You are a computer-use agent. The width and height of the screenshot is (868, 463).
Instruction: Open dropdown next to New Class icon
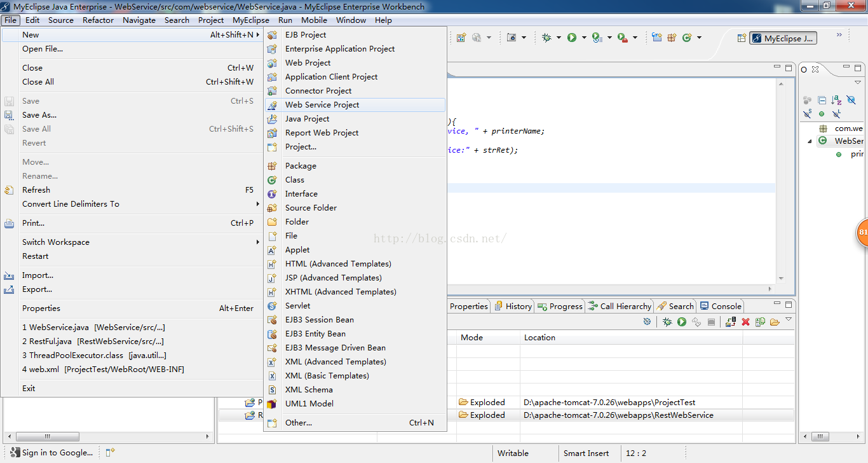tap(699, 38)
